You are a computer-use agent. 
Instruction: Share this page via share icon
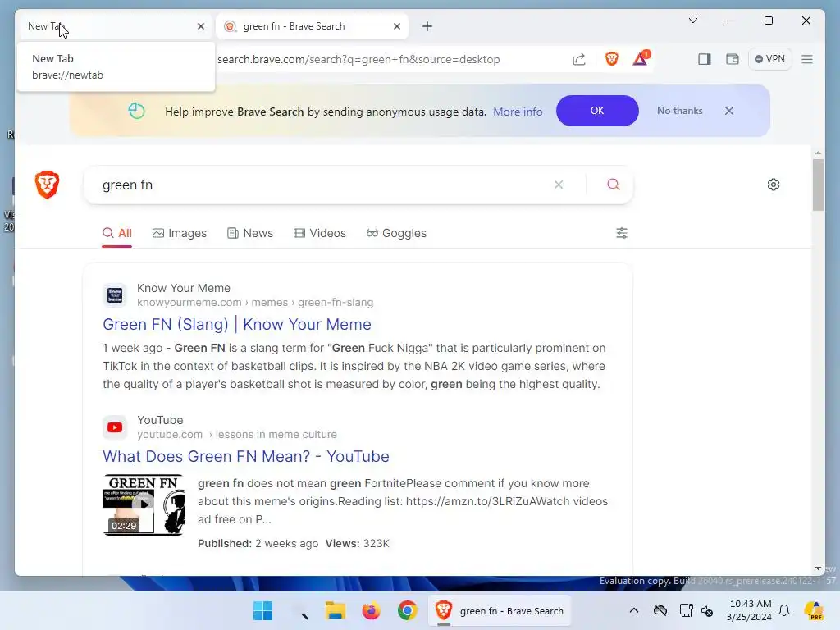pos(578,59)
